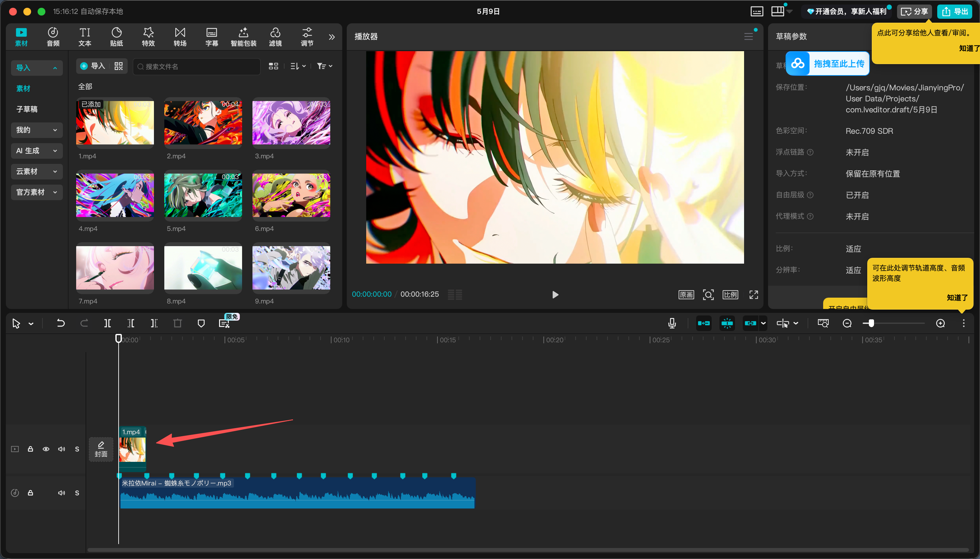980x559 pixels.
Task: Zoom out the timeline with minus icon
Action: (x=847, y=323)
